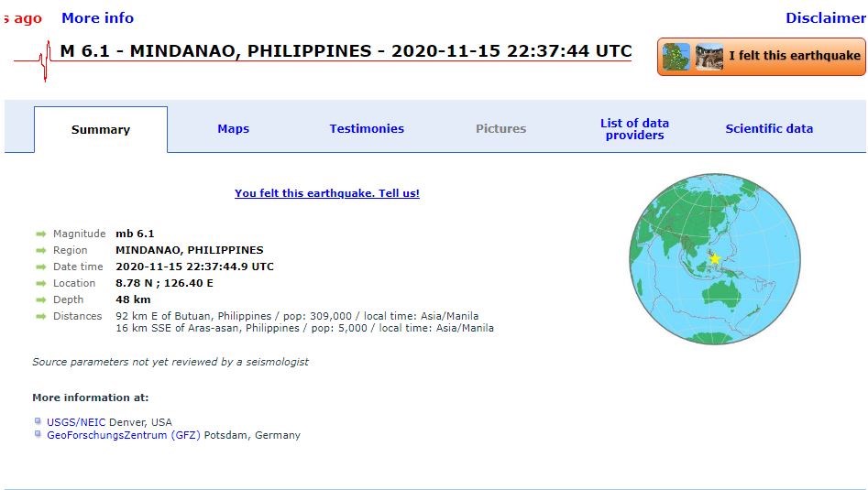Screen dimensions: 868x490
Task: Open the More info link
Action: [97, 18]
